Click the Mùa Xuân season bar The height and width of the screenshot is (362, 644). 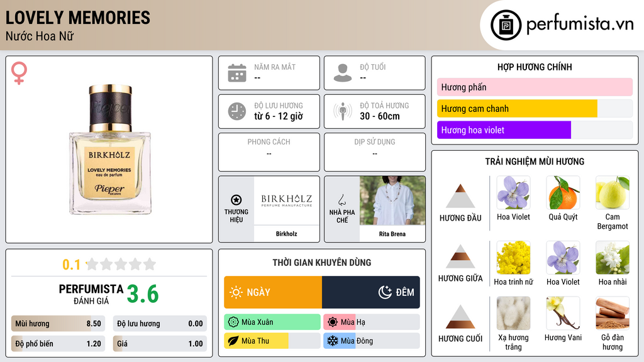tap(272, 322)
